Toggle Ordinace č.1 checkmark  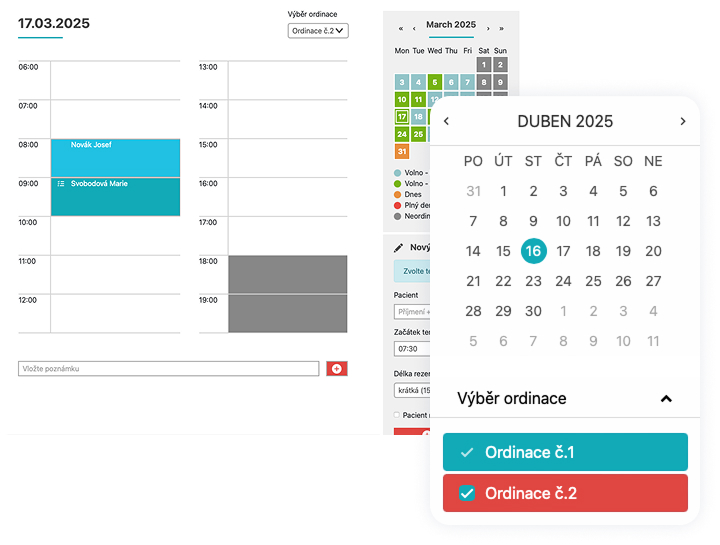(466, 453)
